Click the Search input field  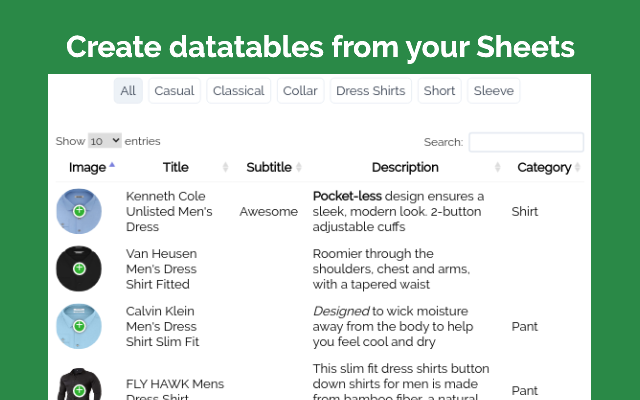[x=526, y=143]
